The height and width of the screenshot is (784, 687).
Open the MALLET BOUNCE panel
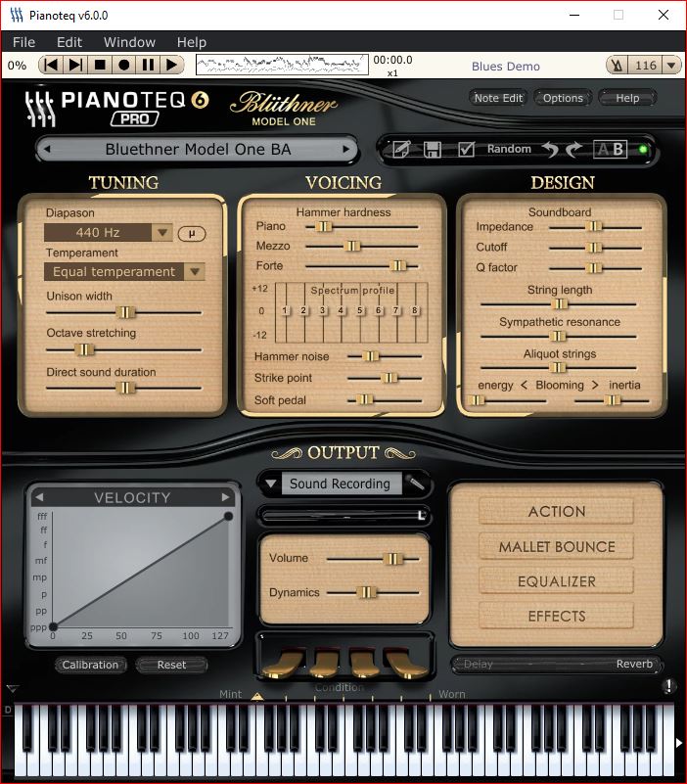tap(557, 546)
